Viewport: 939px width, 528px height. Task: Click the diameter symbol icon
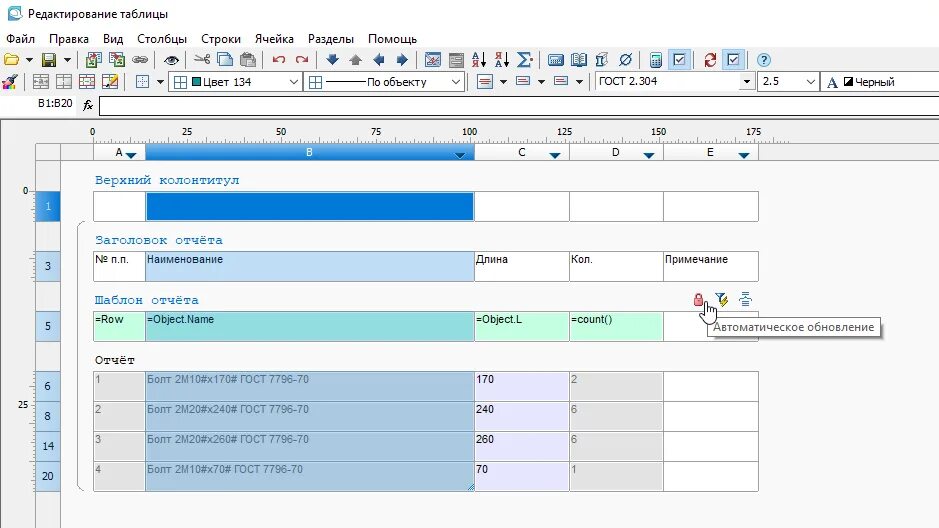(x=625, y=60)
